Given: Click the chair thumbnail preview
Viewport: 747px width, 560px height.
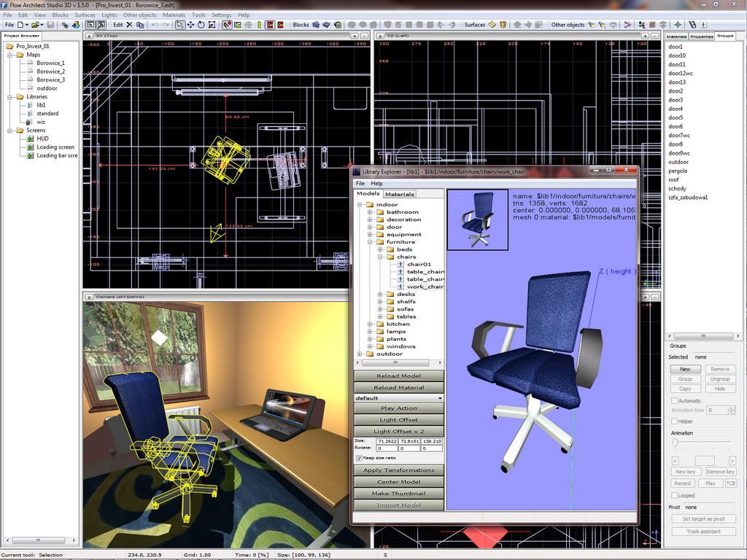Looking at the screenshot, I should (478, 219).
